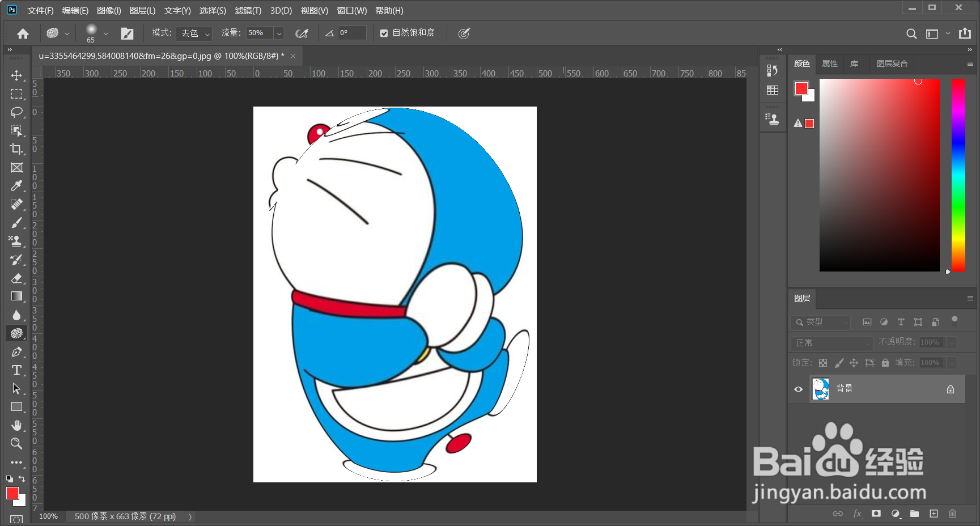Open the workspace switcher dropdown arrow

coord(948,33)
